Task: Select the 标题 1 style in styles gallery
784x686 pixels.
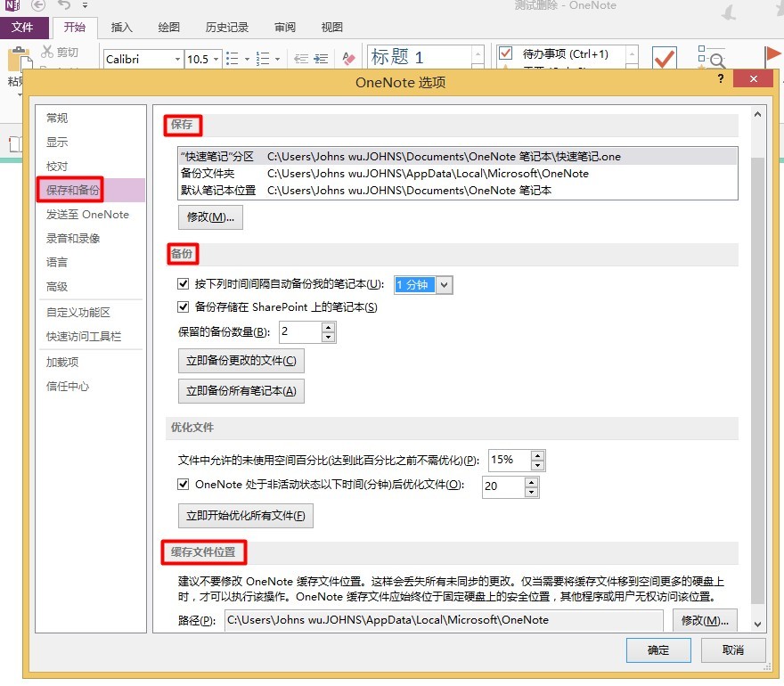Action: (419, 56)
